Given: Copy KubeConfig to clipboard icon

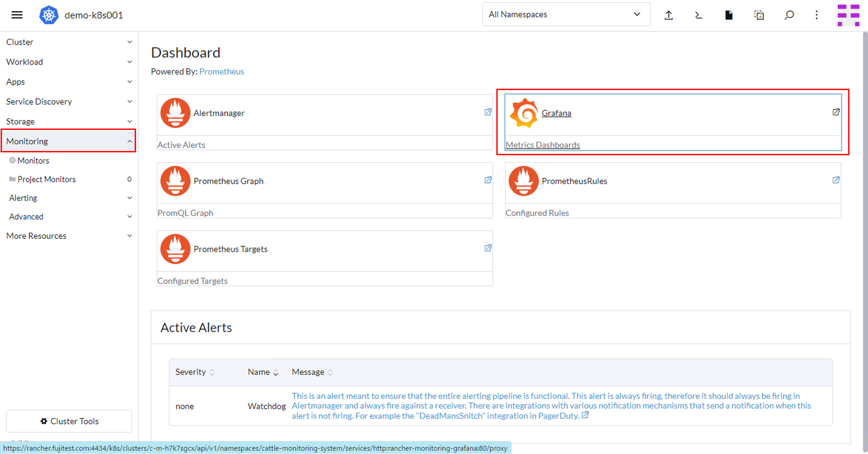Looking at the screenshot, I should point(759,15).
